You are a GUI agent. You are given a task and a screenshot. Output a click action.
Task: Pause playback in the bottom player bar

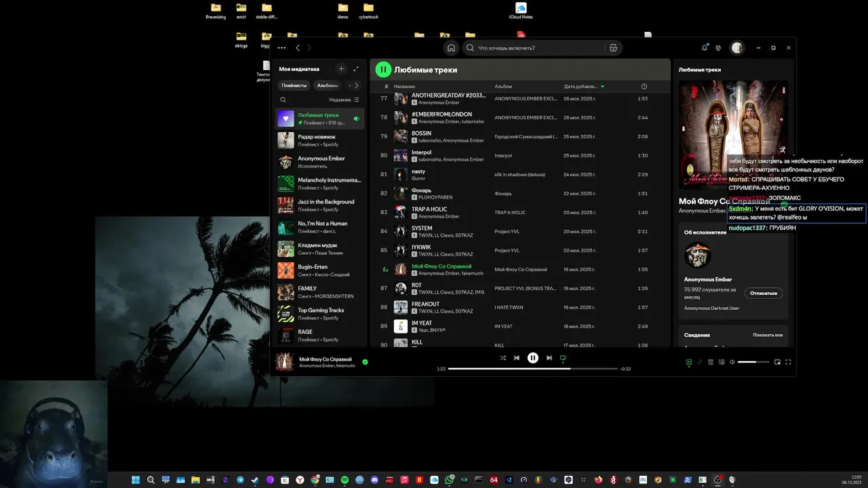[x=533, y=358]
